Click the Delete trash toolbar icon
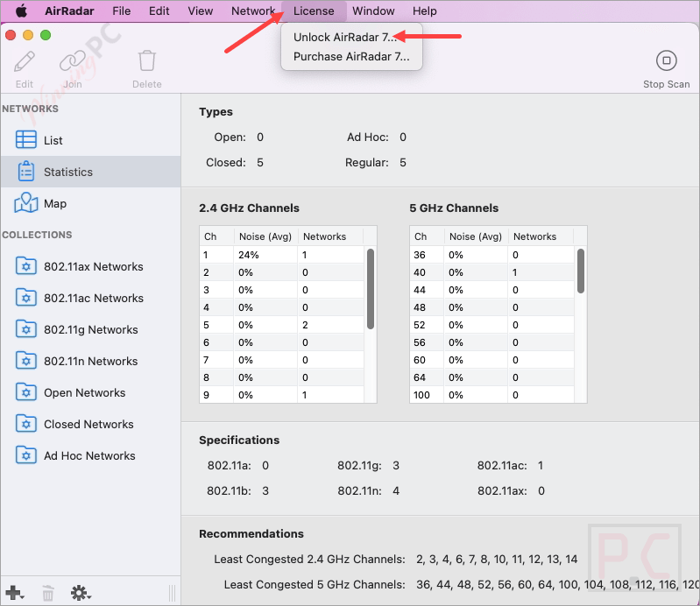This screenshot has width=700, height=606. pyautogui.click(x=147, y=61)
